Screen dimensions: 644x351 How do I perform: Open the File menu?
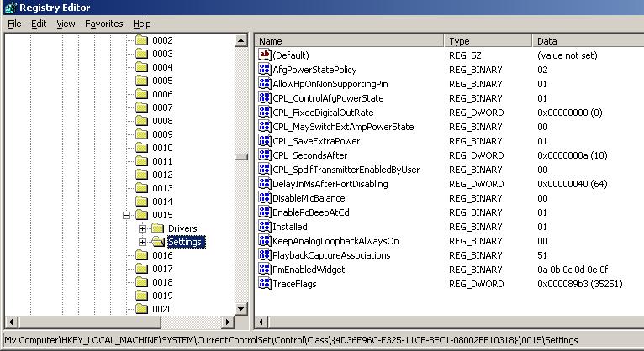coord(14,24)
